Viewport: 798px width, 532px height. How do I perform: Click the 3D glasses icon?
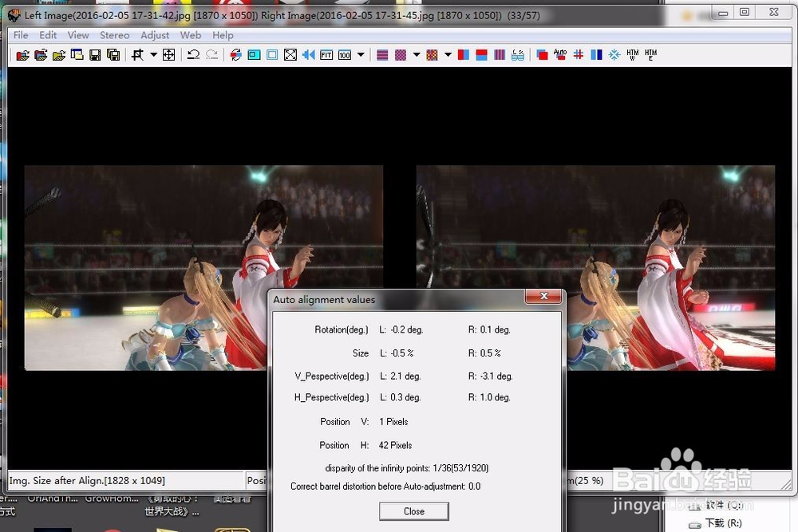pos(518,55)
